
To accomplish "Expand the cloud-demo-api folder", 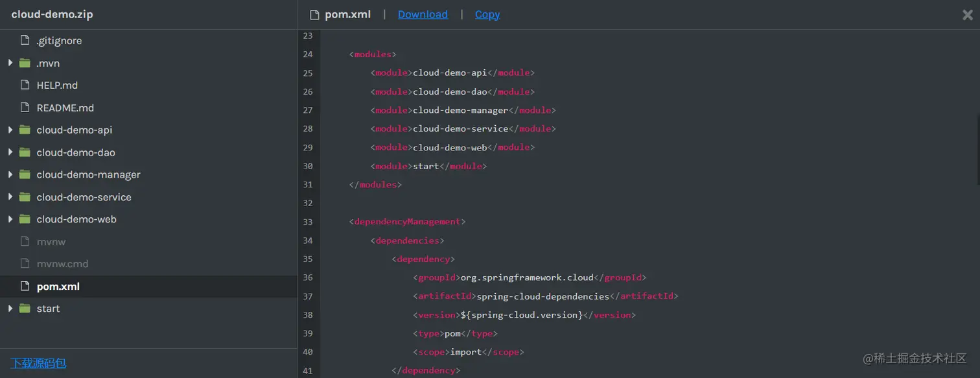I will point(10,130).
